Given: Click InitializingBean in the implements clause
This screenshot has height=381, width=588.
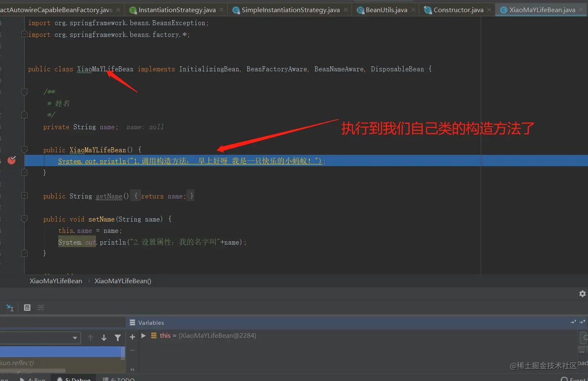Looking at the screenshot, I should click(209, 69).
